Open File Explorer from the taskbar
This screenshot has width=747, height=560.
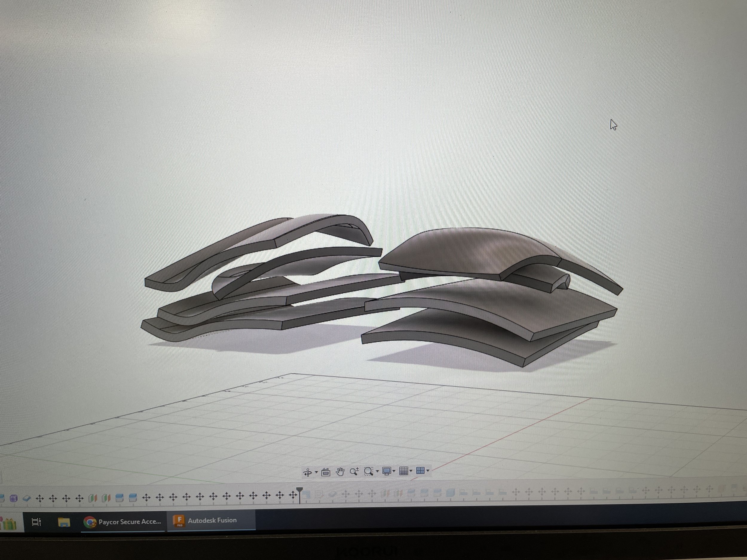64,522
